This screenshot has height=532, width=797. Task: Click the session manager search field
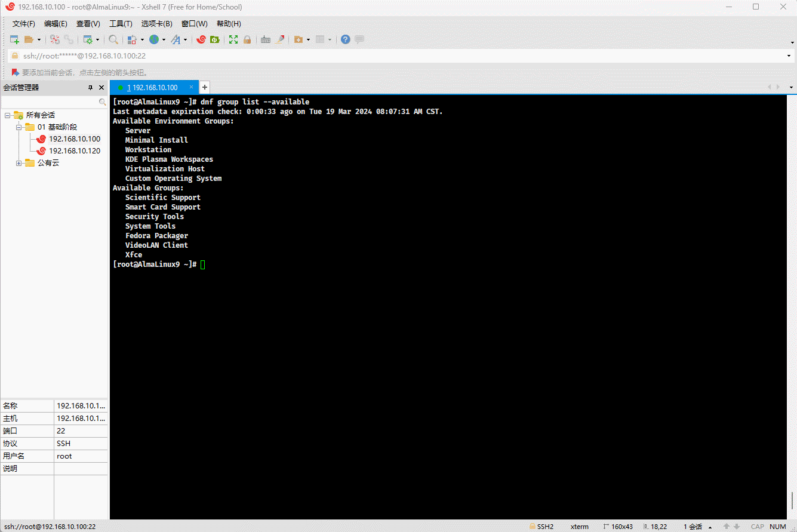(51, 102)
